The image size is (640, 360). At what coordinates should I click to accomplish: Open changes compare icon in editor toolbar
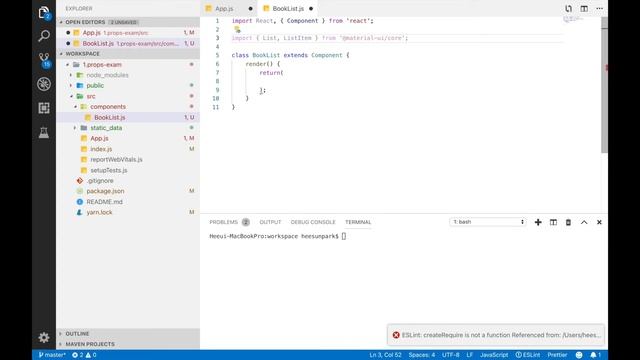coord(568,9)
